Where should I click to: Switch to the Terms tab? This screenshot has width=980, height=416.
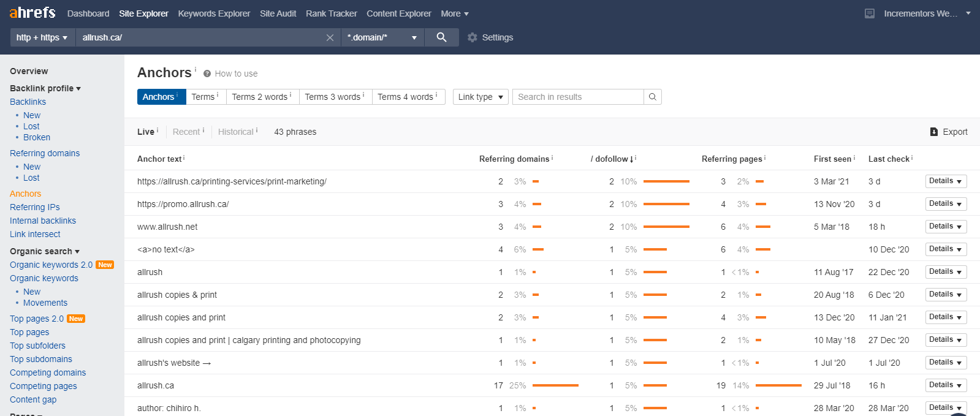point(206,97)
